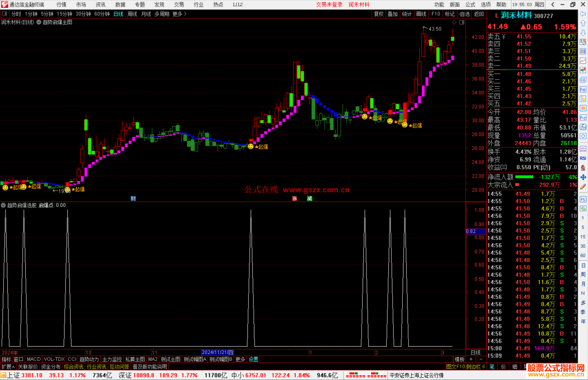This screenshot has height=380, width=588.
Task: Click the RSI indicator sidebar icon
Action: (x=583, y=158)
